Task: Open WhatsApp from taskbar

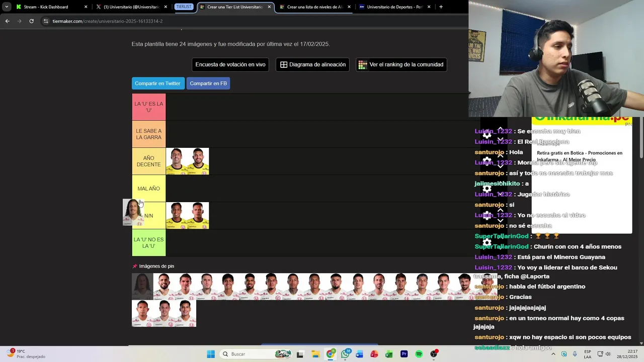Action: point(345,354)
